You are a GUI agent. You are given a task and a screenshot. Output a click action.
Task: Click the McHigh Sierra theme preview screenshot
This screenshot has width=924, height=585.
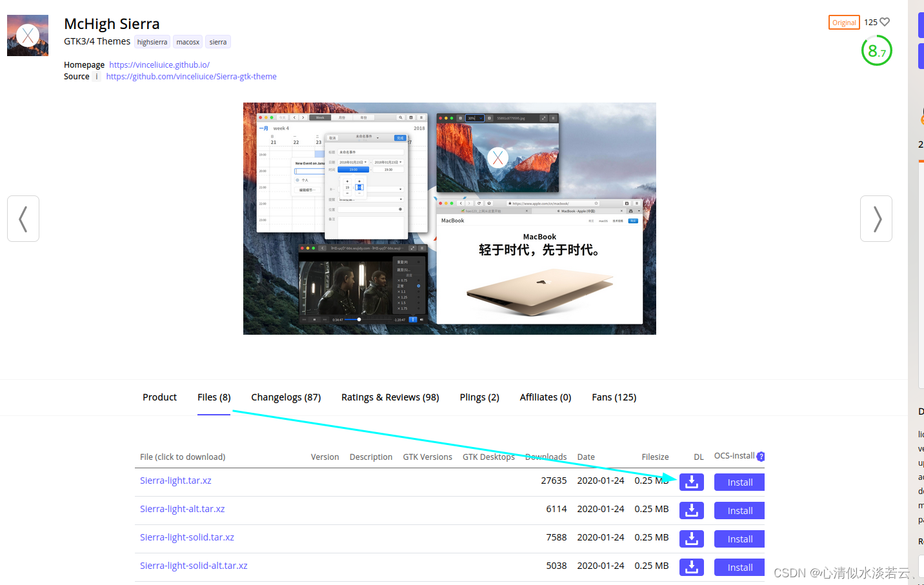pos(450,219)
